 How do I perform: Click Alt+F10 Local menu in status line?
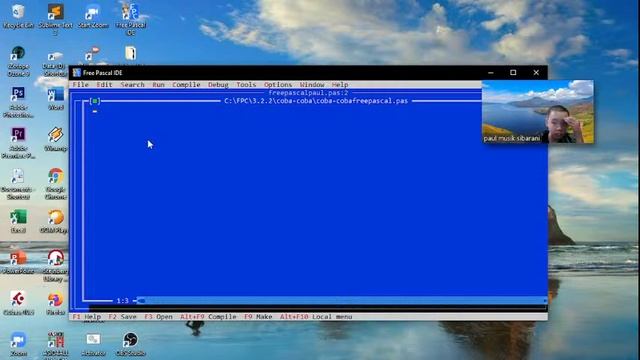[x=316, y=316]
